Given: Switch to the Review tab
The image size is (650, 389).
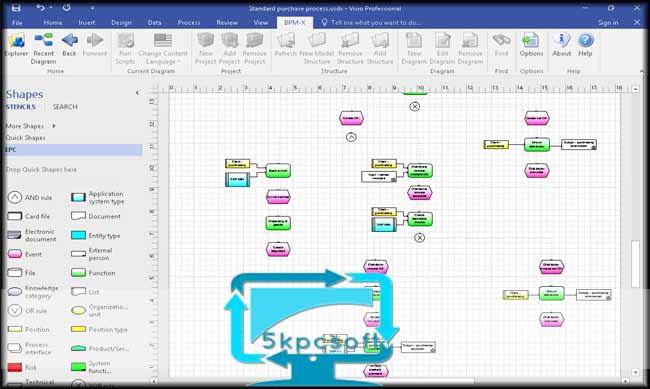Looking at the screenshot, I should pyautogui.click(x=227, y=22).
